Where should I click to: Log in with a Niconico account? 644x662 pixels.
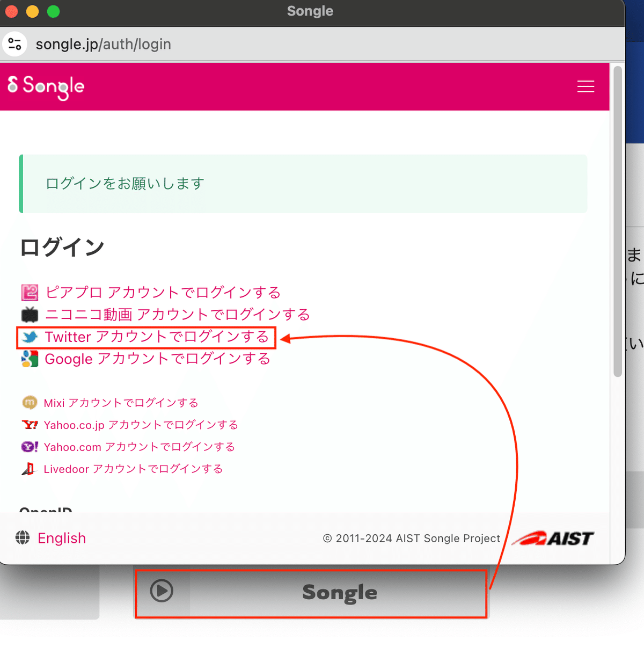point(177,315)
